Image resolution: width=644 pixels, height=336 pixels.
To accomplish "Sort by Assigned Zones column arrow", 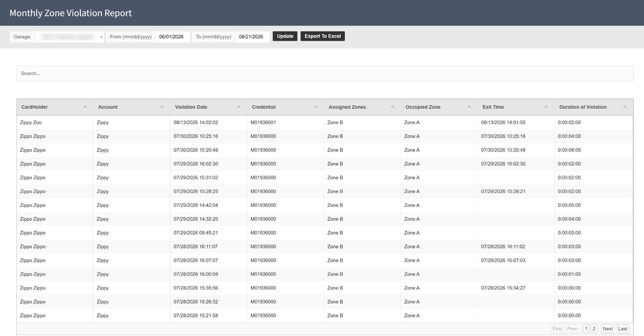I will coord(392,107).
